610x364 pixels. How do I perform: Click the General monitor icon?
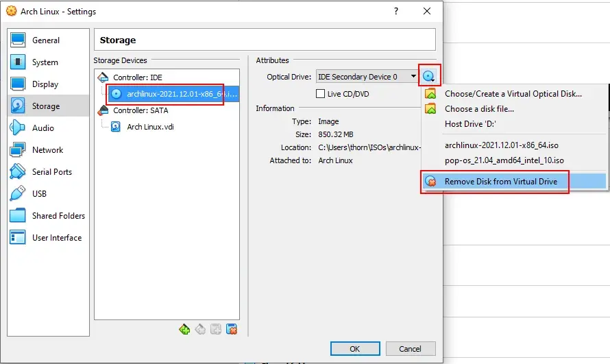(18, 40)
